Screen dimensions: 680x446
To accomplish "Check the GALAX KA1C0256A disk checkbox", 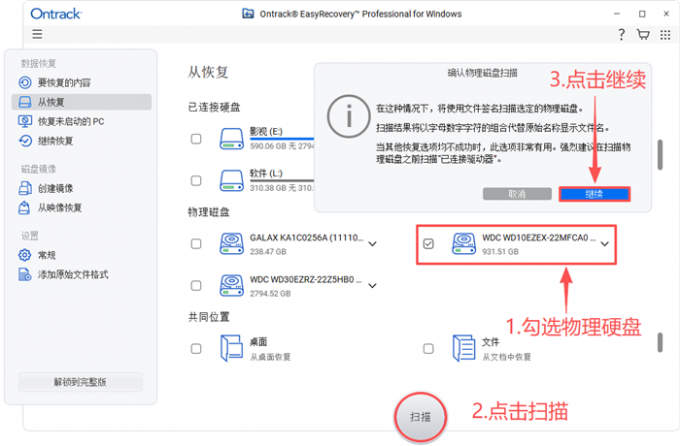I will 196,244.
